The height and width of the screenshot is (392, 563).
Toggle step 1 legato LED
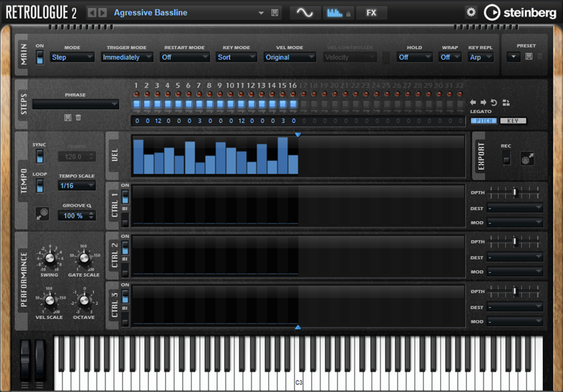pos(137,94)
